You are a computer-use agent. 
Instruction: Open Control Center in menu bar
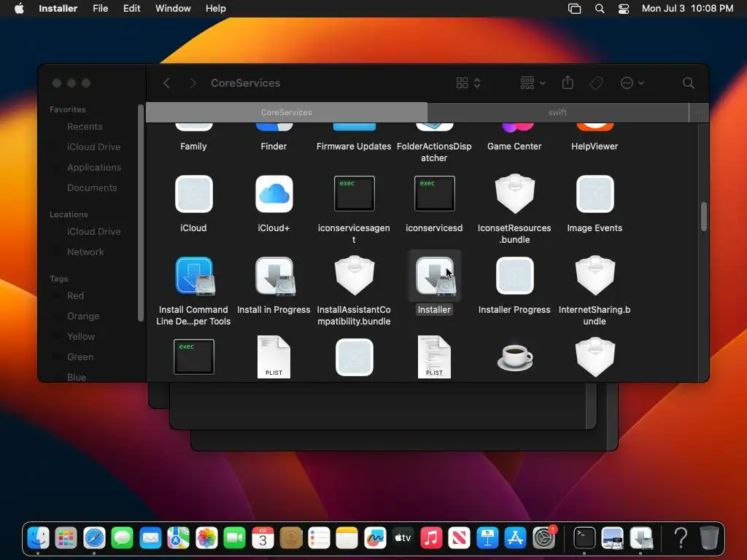pos(623,9)
